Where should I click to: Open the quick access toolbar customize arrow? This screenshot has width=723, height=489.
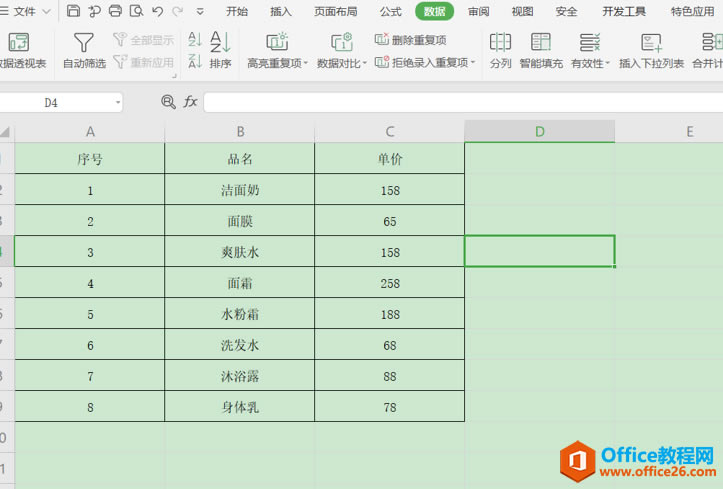pos(200,12)
